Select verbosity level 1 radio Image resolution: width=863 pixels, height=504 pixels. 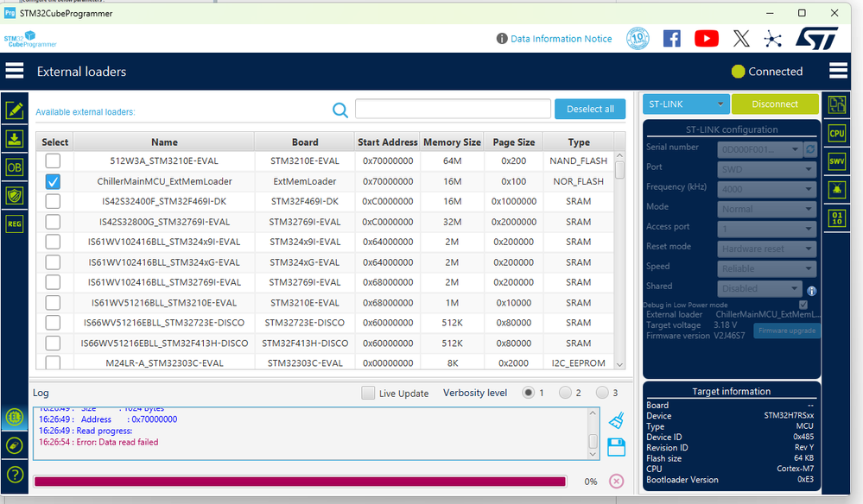pyautogui.click(x=528, y=393)
